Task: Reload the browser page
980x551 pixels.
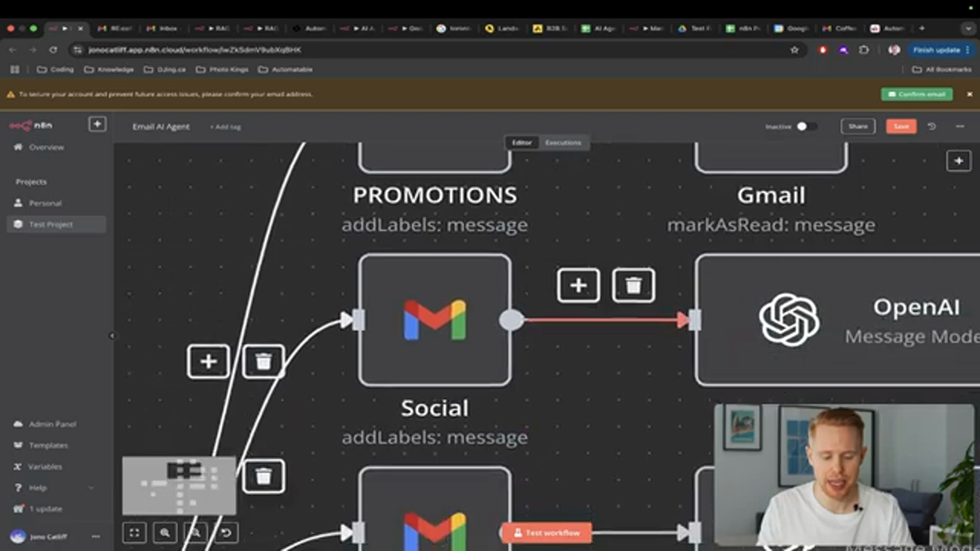Action: tap(53, 50)
